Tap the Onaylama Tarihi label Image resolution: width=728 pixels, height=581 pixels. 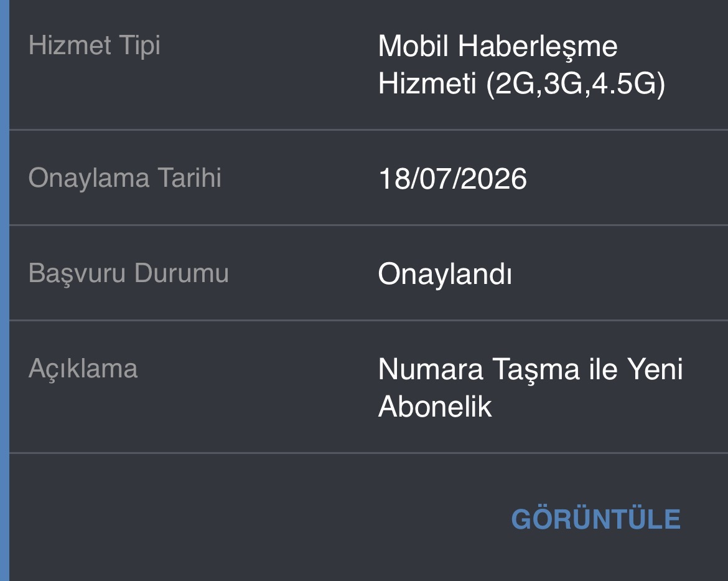pyautogui.click(x=125, y=179)
